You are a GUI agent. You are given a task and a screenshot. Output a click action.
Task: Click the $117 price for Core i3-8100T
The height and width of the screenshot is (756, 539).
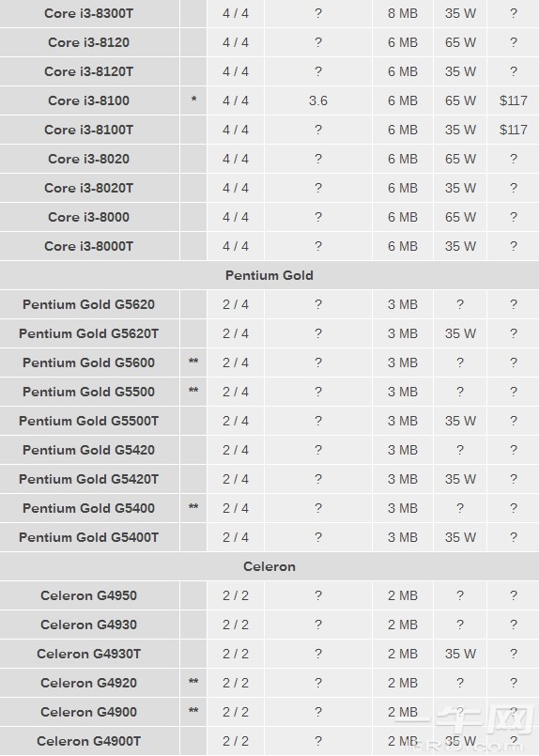point(514,130)
